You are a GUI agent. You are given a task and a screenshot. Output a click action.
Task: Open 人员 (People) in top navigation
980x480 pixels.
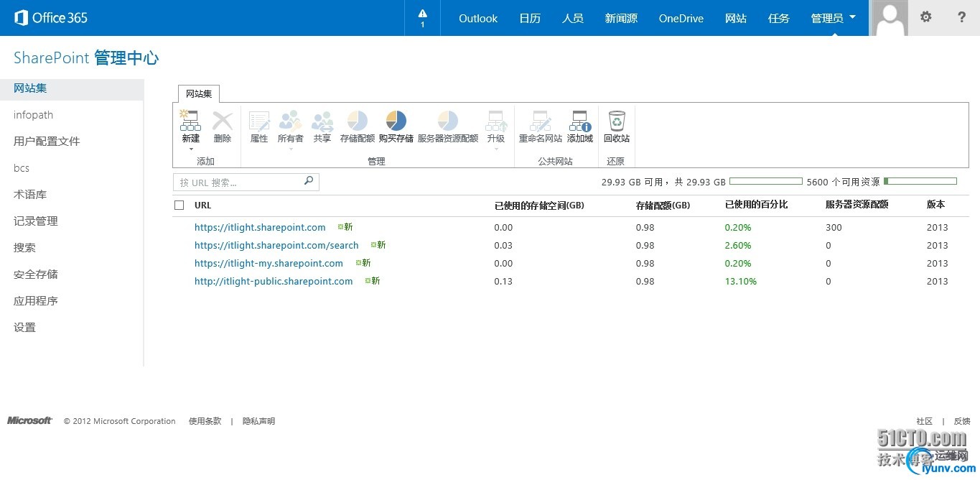click(x=573, y=19)
